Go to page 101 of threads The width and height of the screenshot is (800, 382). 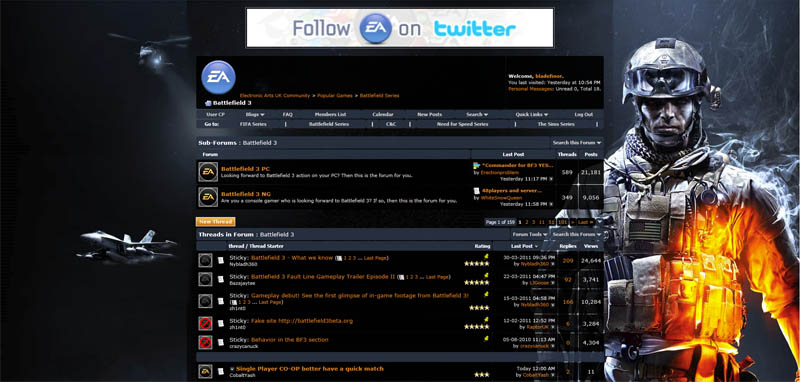click(x=562, y=222)
